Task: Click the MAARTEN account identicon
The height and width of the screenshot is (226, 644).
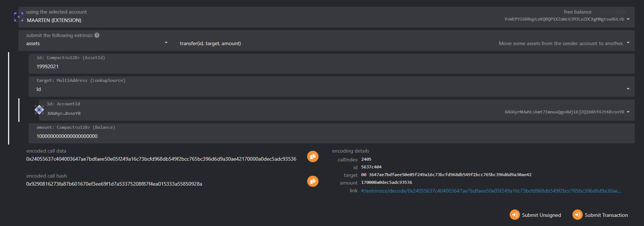Action: [x=19, y=17]
